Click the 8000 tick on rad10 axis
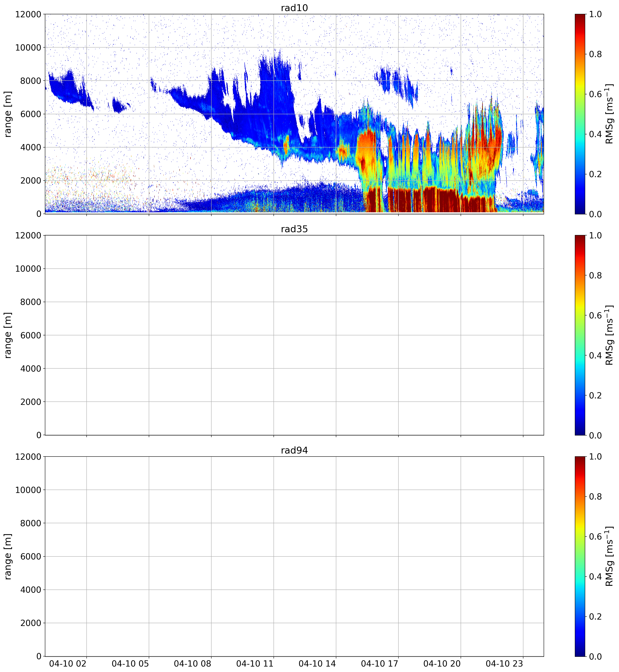The width and height of the screenshot is (619, 672). [x=31, y=81]
